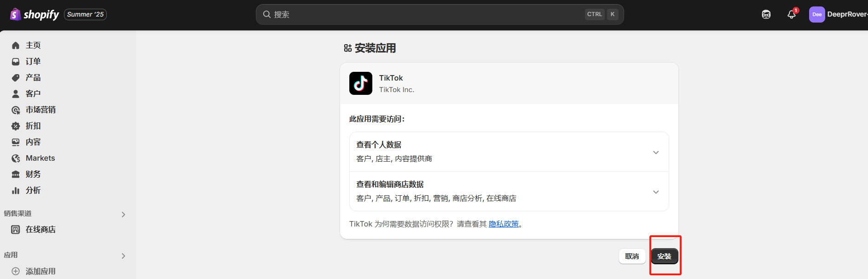The image size is (868, 279).
Task: Click the 产品 tag icon
Action: 16,77
